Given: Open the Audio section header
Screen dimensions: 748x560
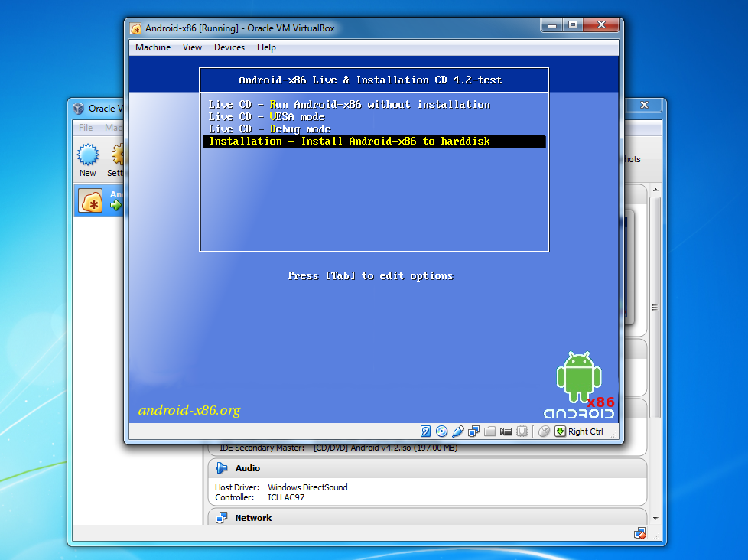Looking at the screenshot, I should 428,468.
